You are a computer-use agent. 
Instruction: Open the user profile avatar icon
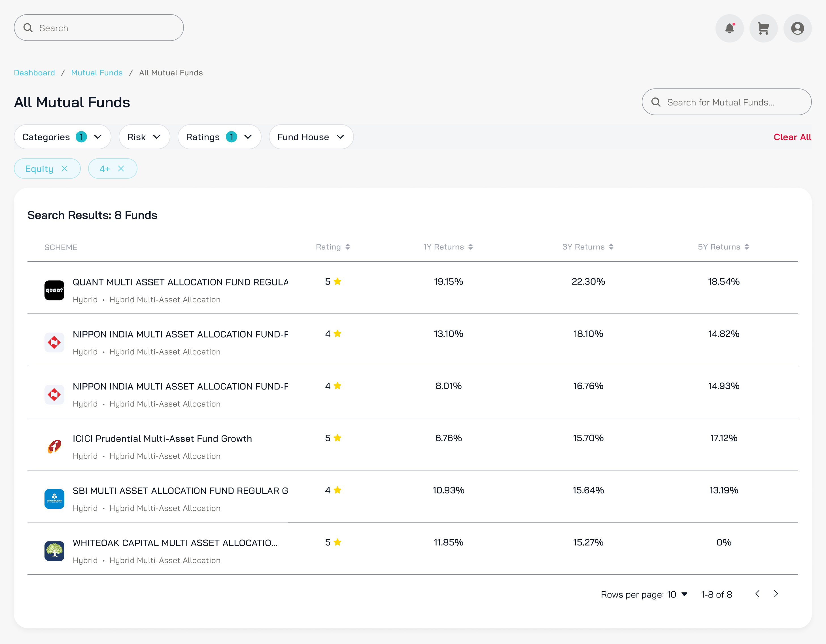coord(797,28)
